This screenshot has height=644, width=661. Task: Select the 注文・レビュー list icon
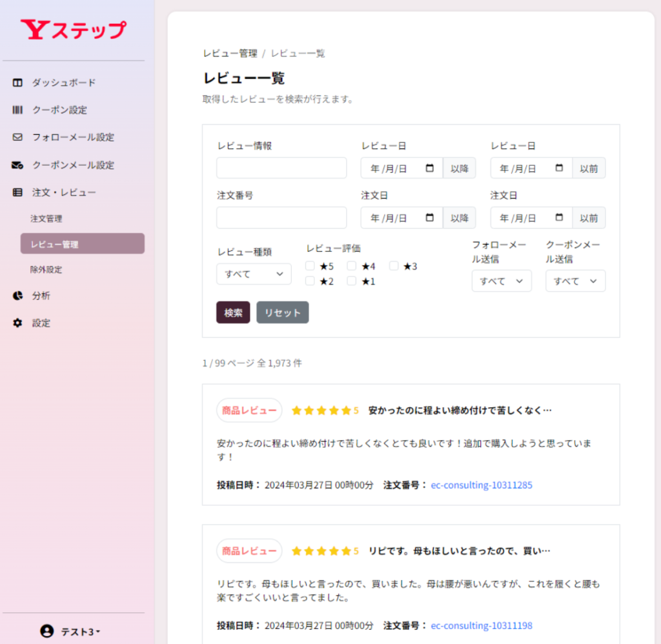point(17,192)
